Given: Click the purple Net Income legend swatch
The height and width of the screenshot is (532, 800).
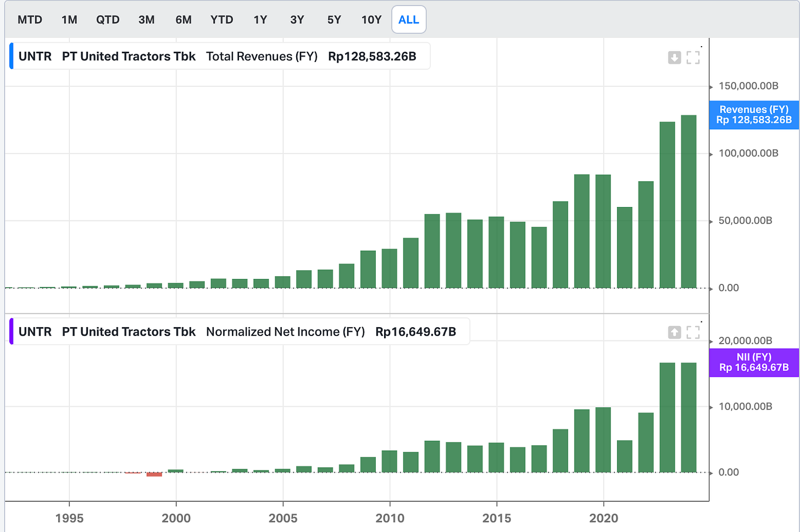Looking at the screenshot, I should 11,331.
